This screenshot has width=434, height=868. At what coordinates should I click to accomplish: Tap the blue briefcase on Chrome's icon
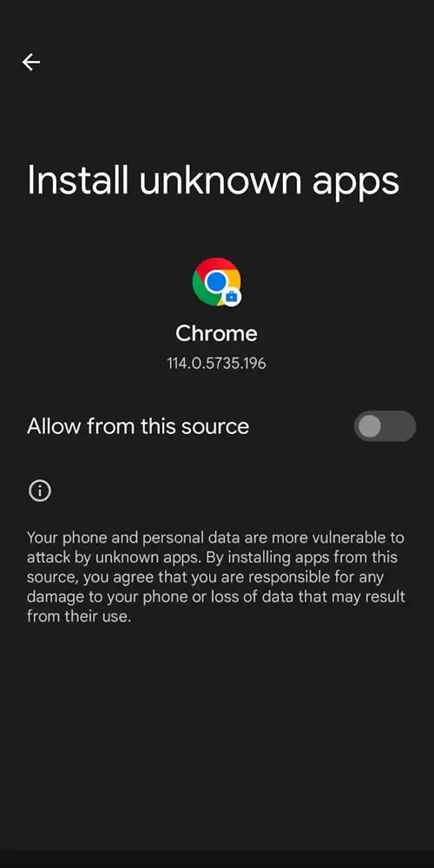(232, 297)
